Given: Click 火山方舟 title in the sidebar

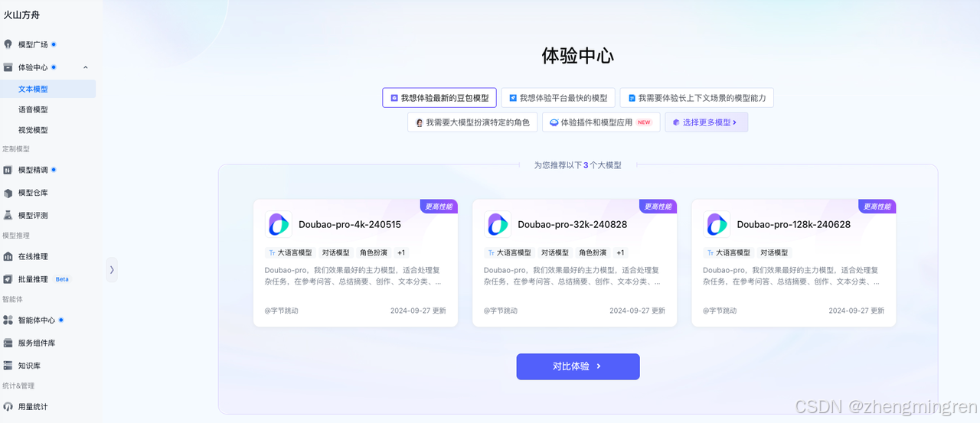Looking at the screenshot, I should (x=23, y=14).
